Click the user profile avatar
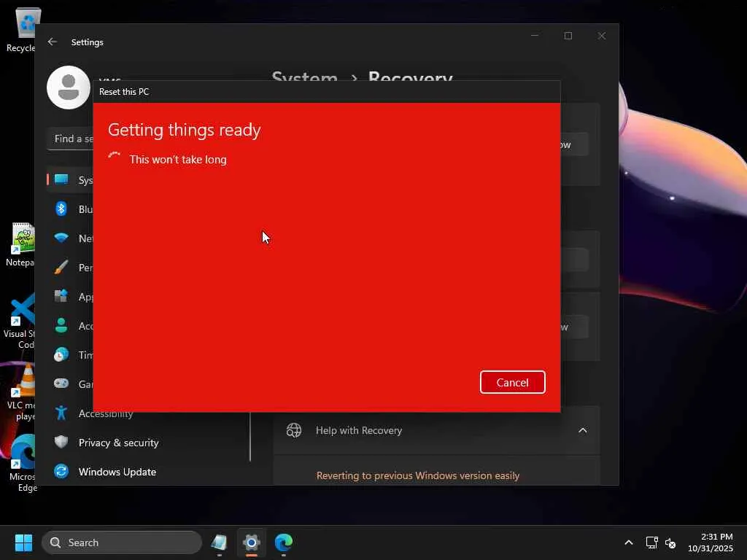The height and width of the screenshot is (560, 747). 69,87
